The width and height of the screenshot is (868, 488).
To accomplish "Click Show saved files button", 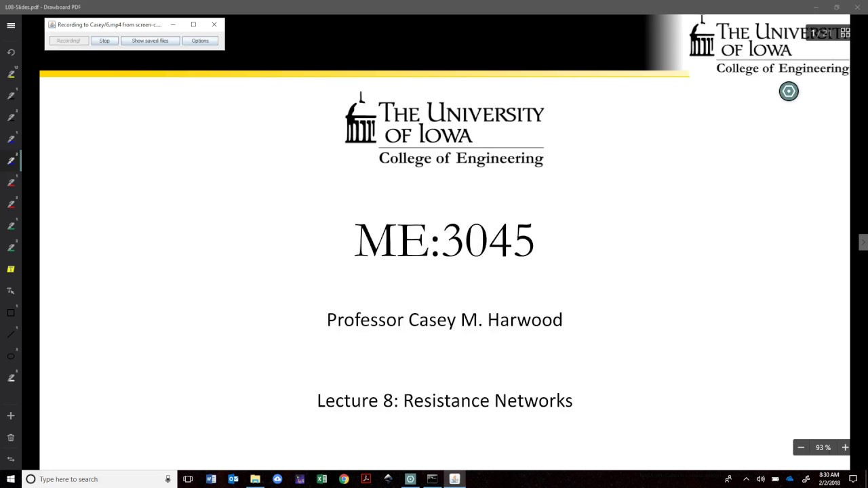I will pyautogui.click(x=150, y=41).
